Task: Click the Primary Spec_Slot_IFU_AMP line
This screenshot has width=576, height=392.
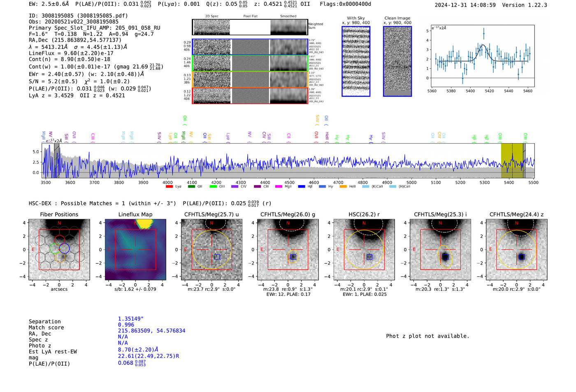Action: [x=95, y=28]
